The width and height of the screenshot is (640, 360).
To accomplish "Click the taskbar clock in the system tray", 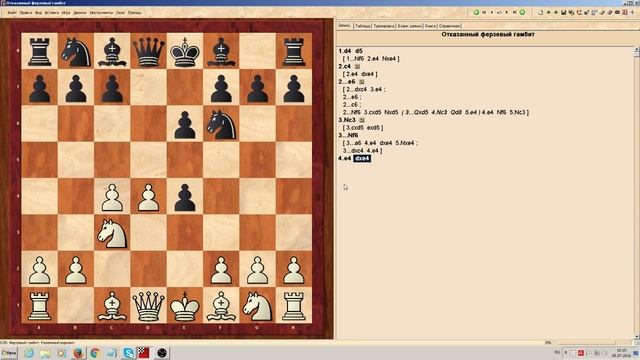I will [621, 353].
